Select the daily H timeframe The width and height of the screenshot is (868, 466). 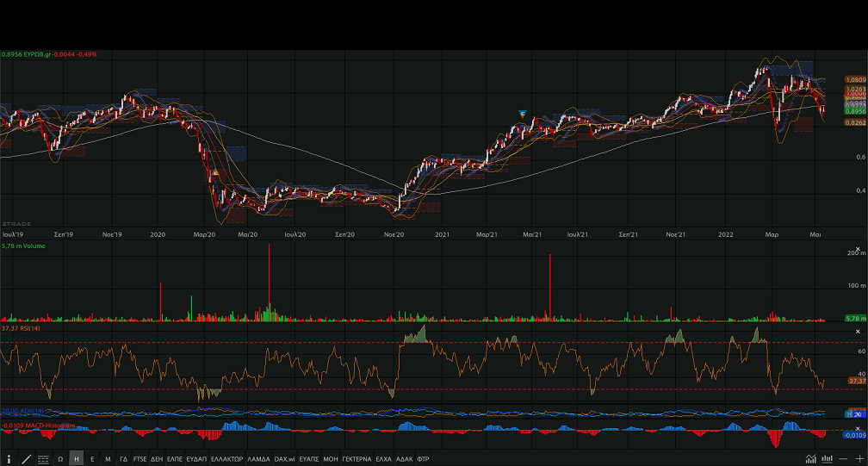click(77, 459)
